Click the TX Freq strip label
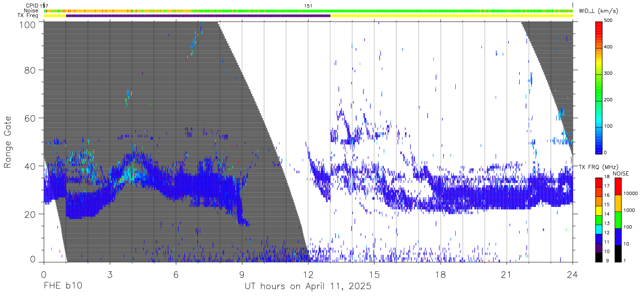 pos(28,15)
